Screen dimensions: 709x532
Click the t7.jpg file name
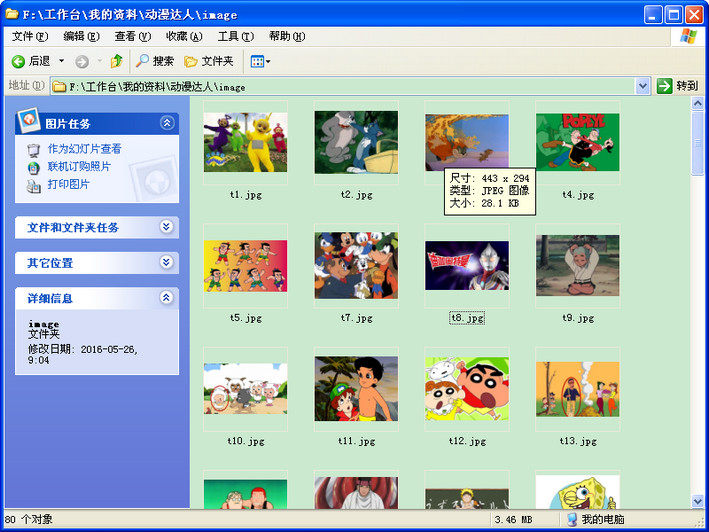pos(356,318)
